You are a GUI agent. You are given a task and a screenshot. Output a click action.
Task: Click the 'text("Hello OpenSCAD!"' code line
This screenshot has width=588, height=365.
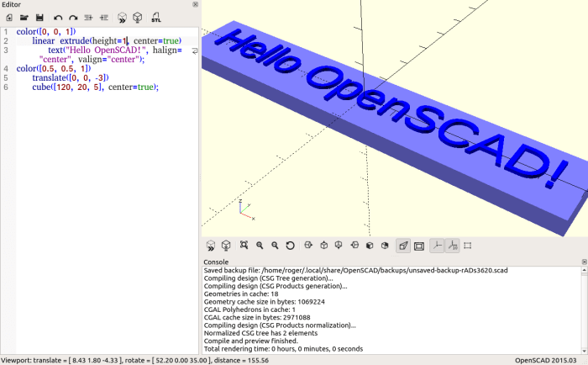coord(115,50)
